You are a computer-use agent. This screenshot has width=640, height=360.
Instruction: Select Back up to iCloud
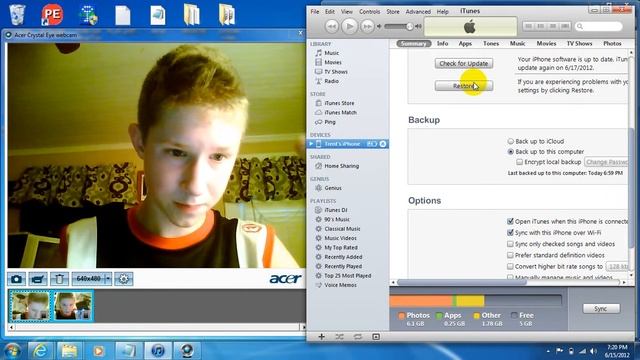tap(511, 141)
